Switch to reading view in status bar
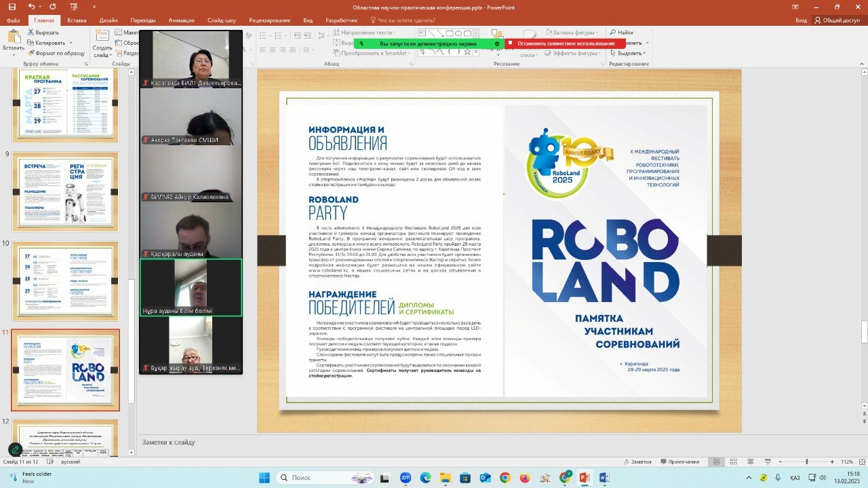This screenshot has height=488, width=868. [750, 462]
